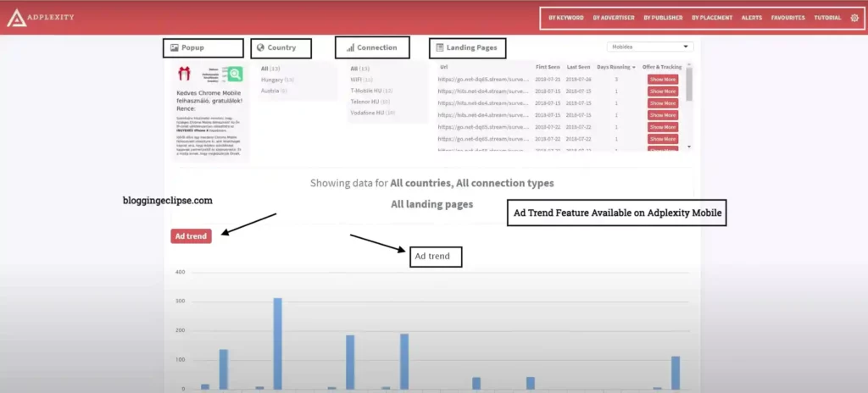Sort by Days Running column arrow

point(633,66)
